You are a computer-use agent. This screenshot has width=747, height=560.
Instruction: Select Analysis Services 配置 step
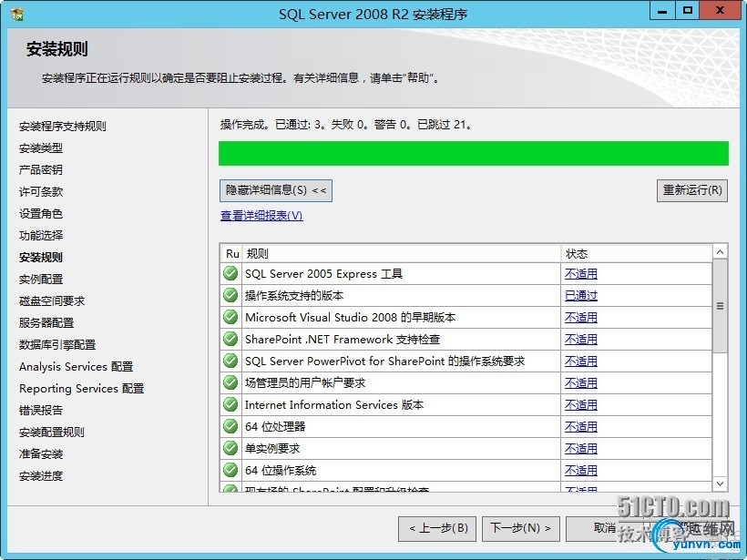77,367
